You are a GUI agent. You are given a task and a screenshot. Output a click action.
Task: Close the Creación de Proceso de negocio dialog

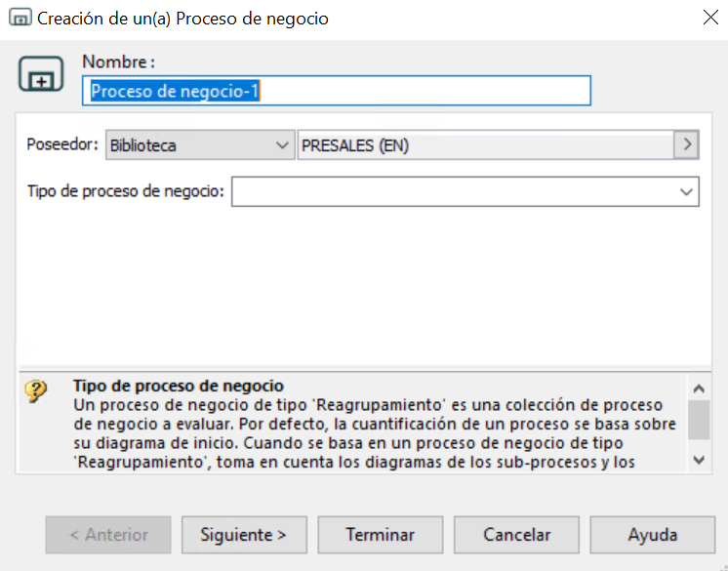[710, 18]
